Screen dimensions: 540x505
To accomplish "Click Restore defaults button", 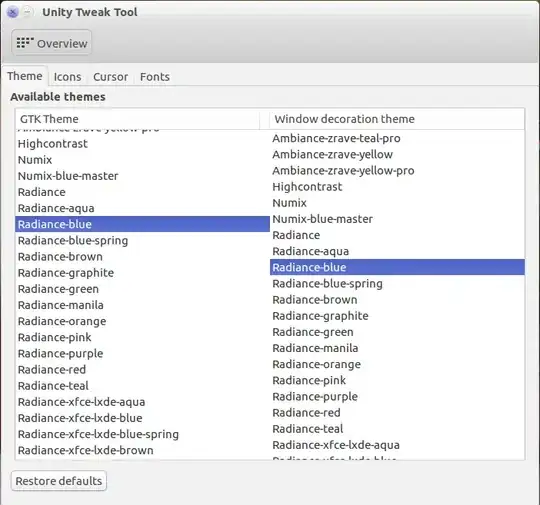I will click(59, 481).
